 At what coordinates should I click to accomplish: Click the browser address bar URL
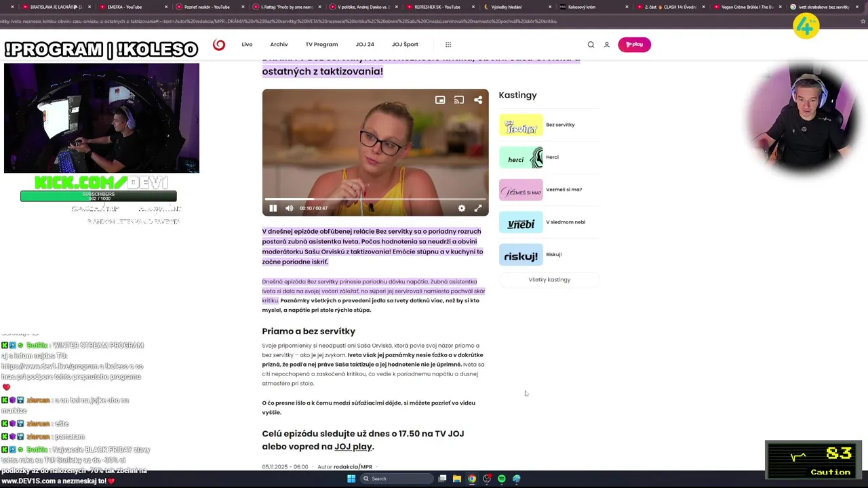pos(278,21)
